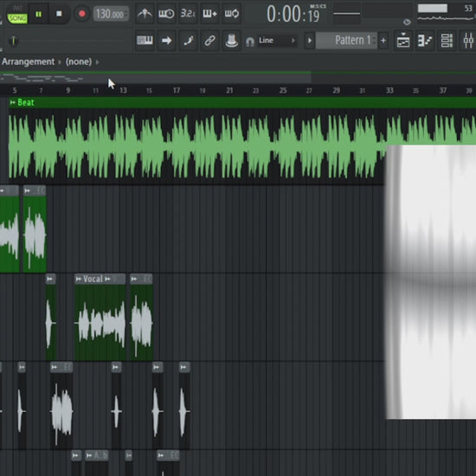The image size is (476, 476).
Task: Click the stamp icon
Action: [232, 40]
